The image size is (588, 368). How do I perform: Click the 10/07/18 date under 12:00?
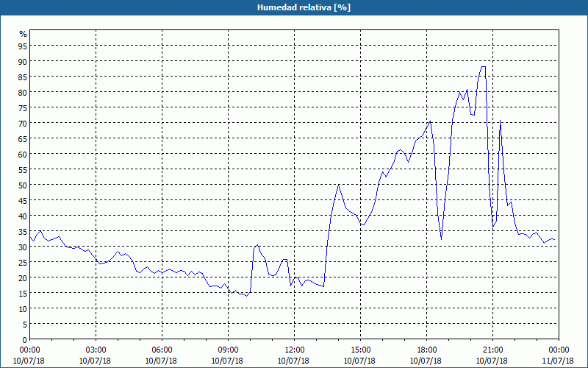point(293,361)
